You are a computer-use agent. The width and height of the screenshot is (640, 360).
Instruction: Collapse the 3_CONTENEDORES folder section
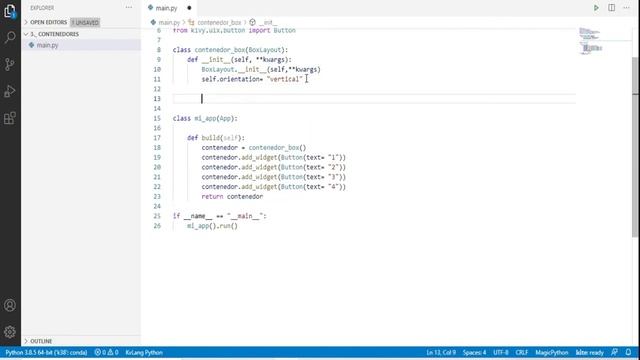[54, 34]
